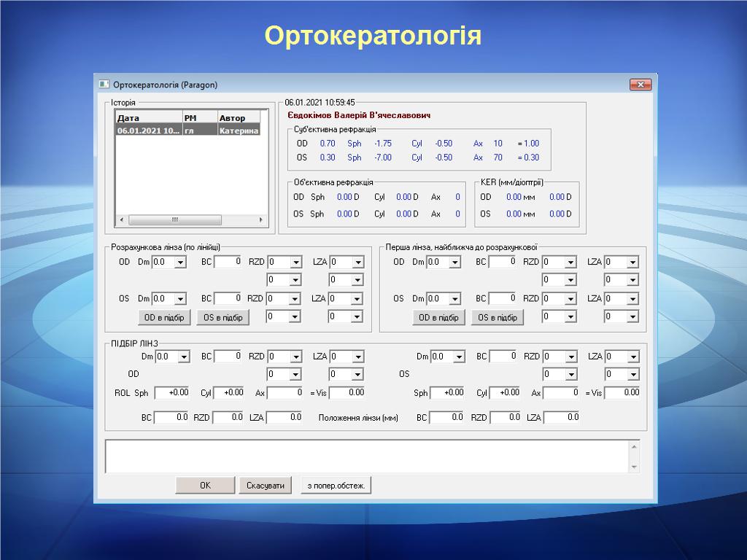Select the 06.01.2021 history row
747x560 pixels.
click(x=187, y=131)
